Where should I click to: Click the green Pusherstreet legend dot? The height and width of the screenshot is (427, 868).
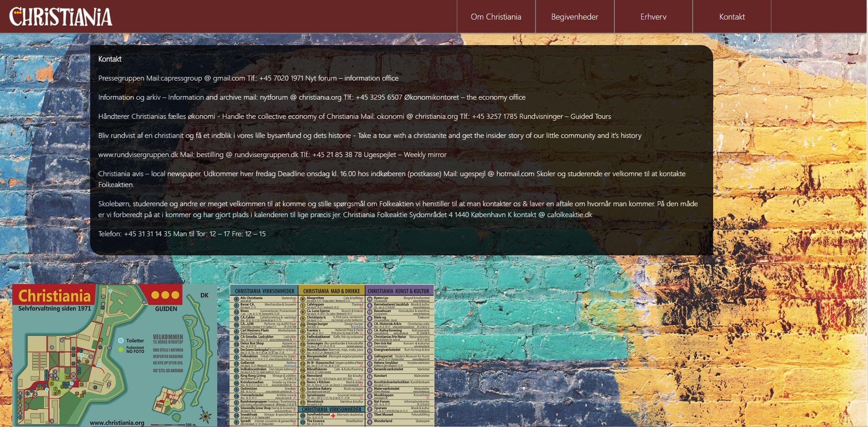click(x=121, y=350)
